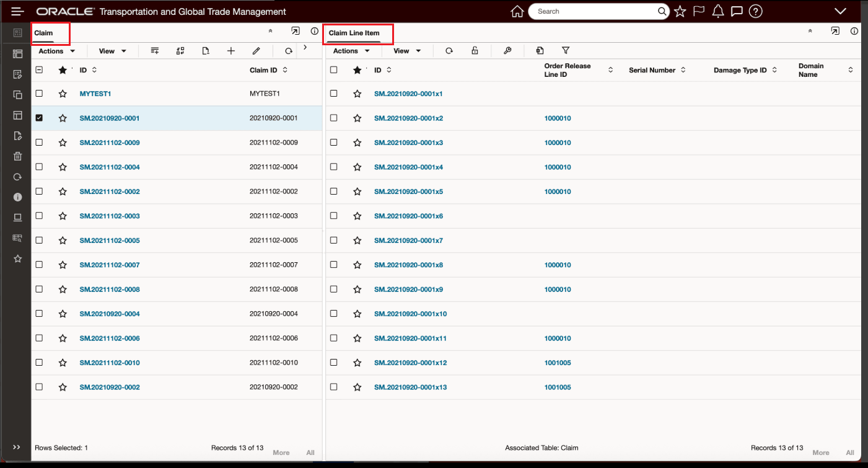Viewport: 868px width, 468px height.
Task: Open View dropdown in Claim Line Item panel
Action: [x=407, y=51]
